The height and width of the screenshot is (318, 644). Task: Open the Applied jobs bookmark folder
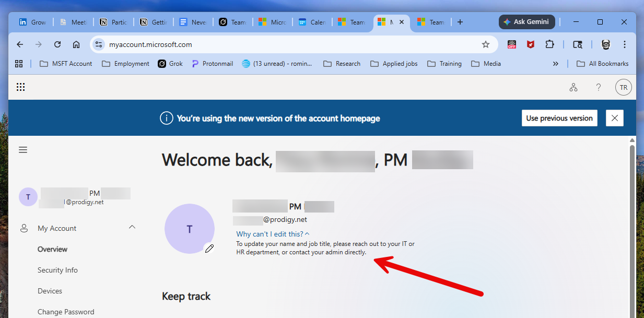pyautogui.click(x=394, y=64)
